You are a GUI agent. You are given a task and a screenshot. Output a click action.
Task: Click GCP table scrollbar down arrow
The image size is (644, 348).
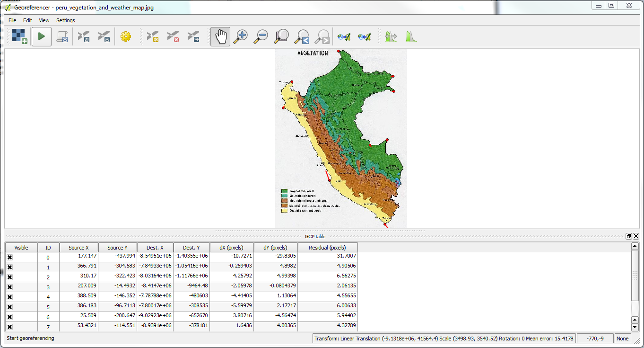point(635,327)
